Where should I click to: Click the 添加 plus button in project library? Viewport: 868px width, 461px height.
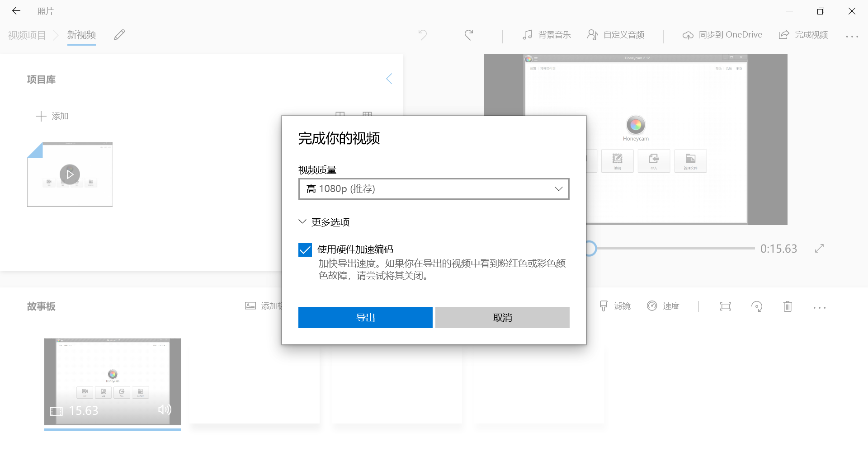[52, 116]
